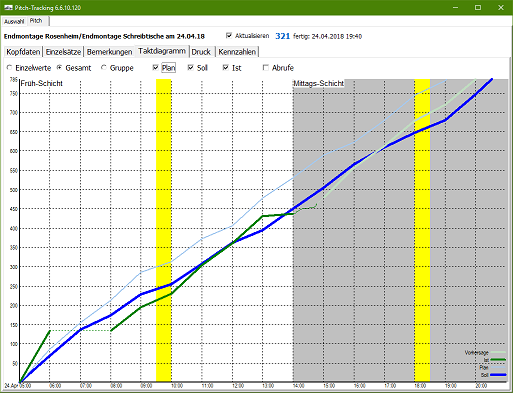Open the Einzelsätze tab
The height and width of the screenshot is (393, 513).
[x=63, y=52]
